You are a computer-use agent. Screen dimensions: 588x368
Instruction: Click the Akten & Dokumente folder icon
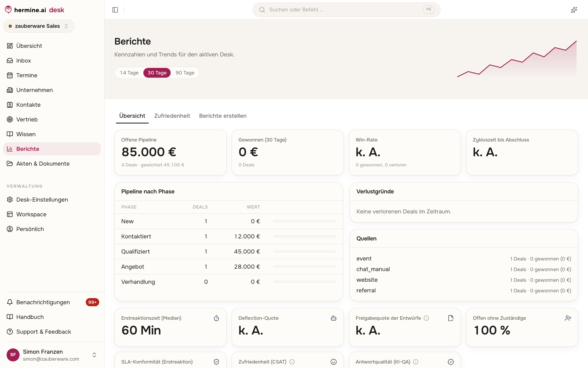click(10, 164)
